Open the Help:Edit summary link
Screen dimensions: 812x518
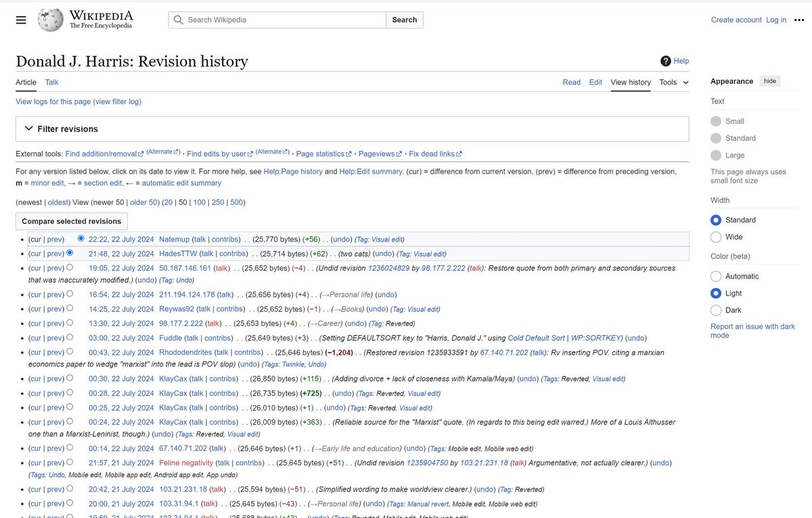pos(371,171)
